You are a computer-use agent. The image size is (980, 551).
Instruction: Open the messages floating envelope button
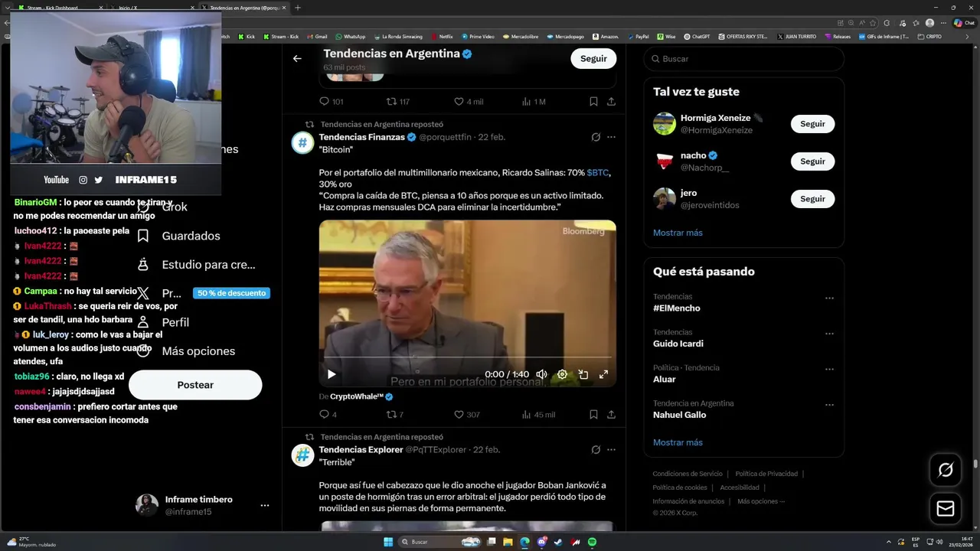(x=946, y=509)
